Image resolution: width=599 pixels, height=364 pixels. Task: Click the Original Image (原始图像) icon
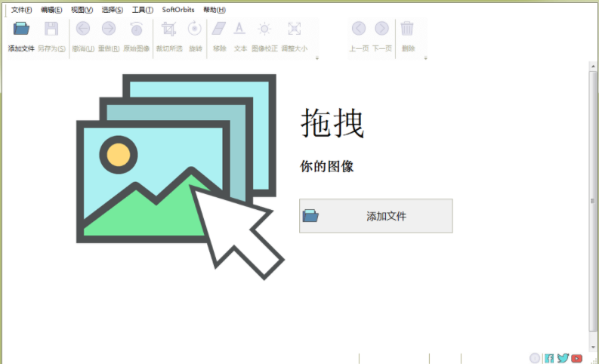coord(137,29)
